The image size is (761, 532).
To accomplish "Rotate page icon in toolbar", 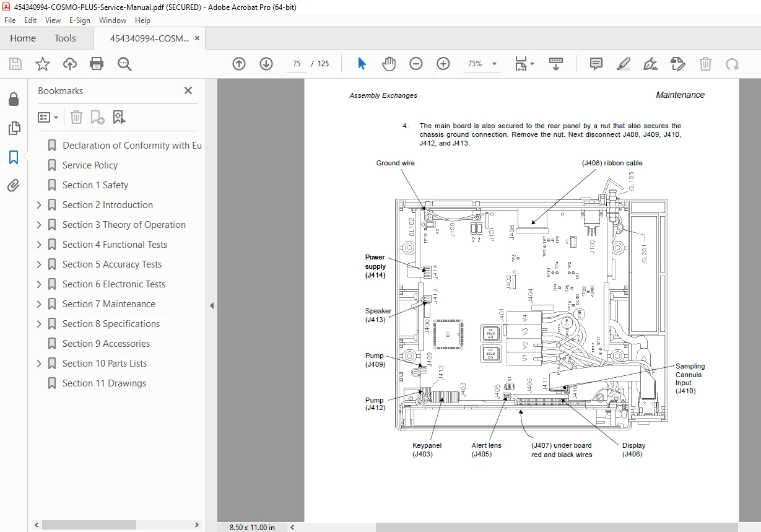I will coord(733,64).
